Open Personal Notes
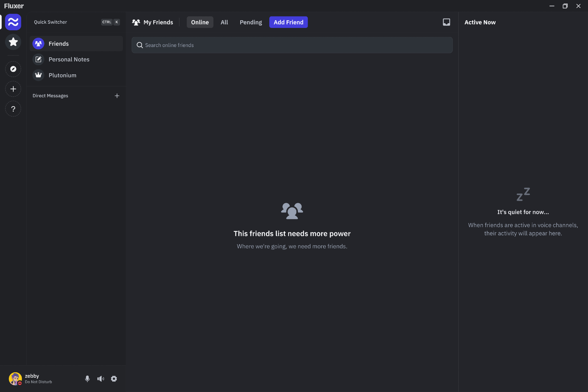Image resolution: width=588 pixels, height=392 pixels. 69,59
